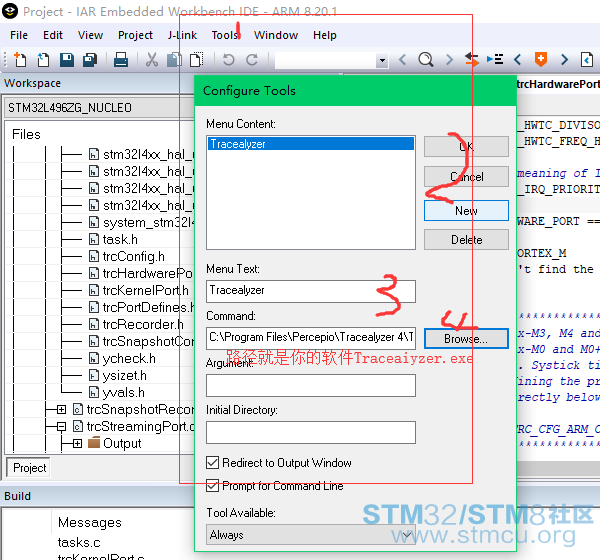The width and height of the screenshot is (600, 560).
Task: Click the Save toolbar icon
Action: coord(67,60)
